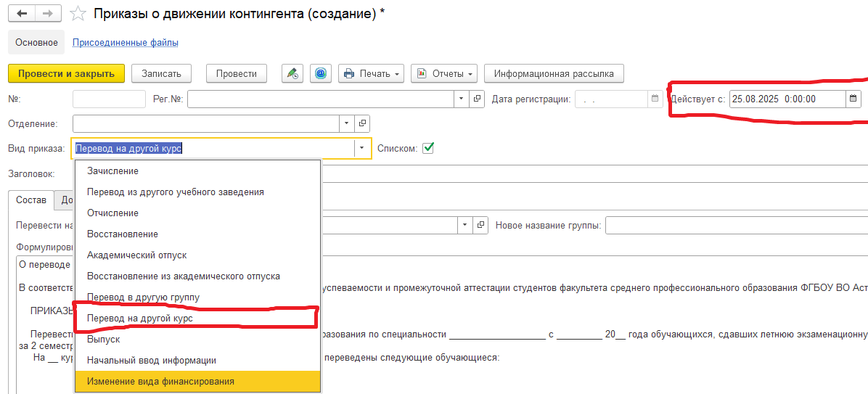Click into the Новое название группы field
This screenshot has height=394, width=868.
pos(736,225)
